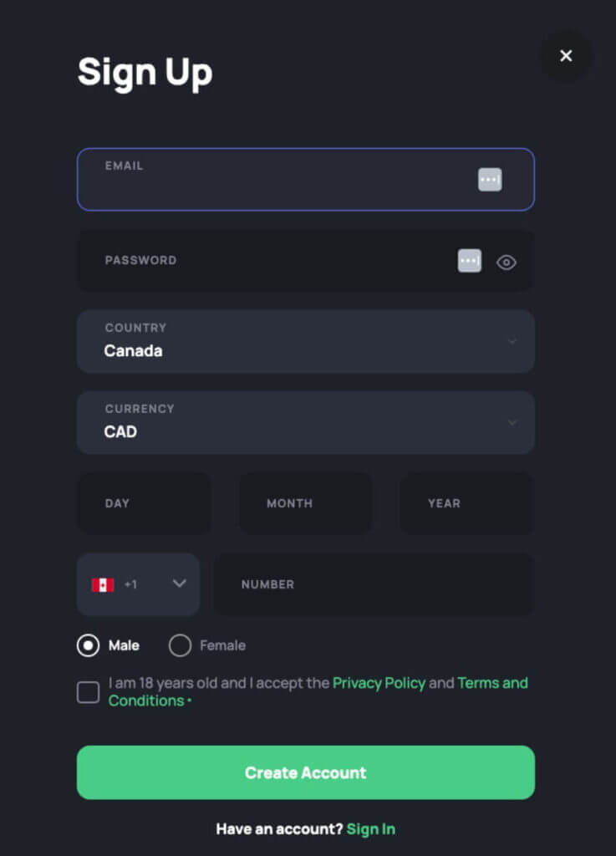Click the Month birthdate field
This screenshot has height=856, width=616.
305,503
